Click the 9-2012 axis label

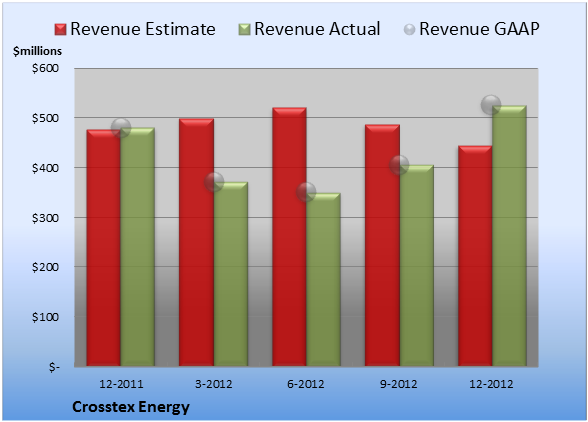[398, 384]
